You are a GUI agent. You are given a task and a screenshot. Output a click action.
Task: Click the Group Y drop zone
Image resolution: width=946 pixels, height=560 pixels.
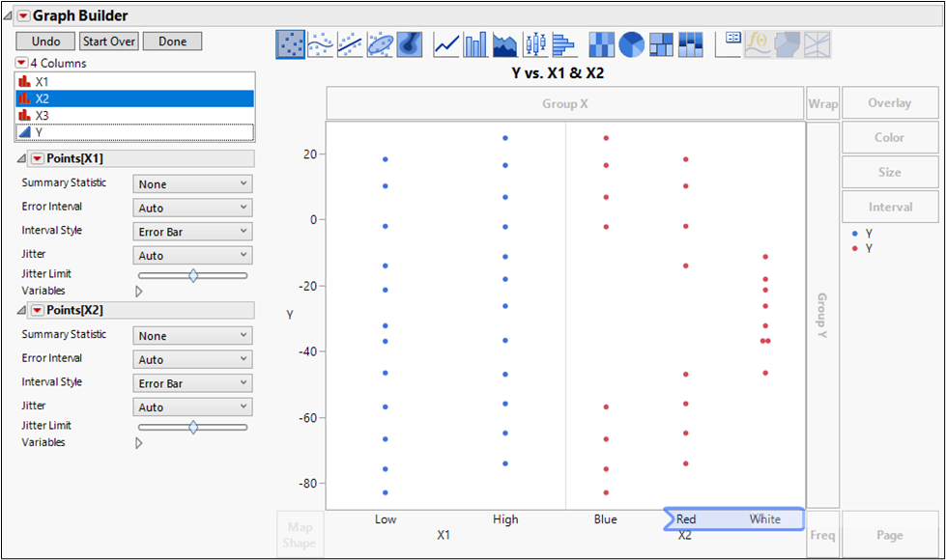tap(823, 315)
